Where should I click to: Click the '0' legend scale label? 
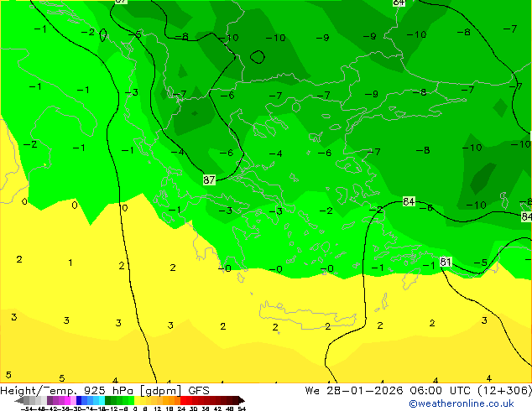(135, 408)
